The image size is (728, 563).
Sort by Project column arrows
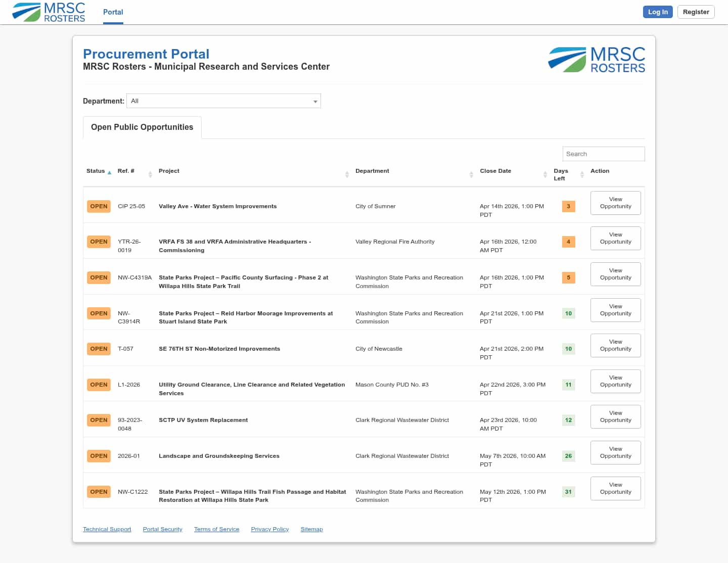[347, 174]
